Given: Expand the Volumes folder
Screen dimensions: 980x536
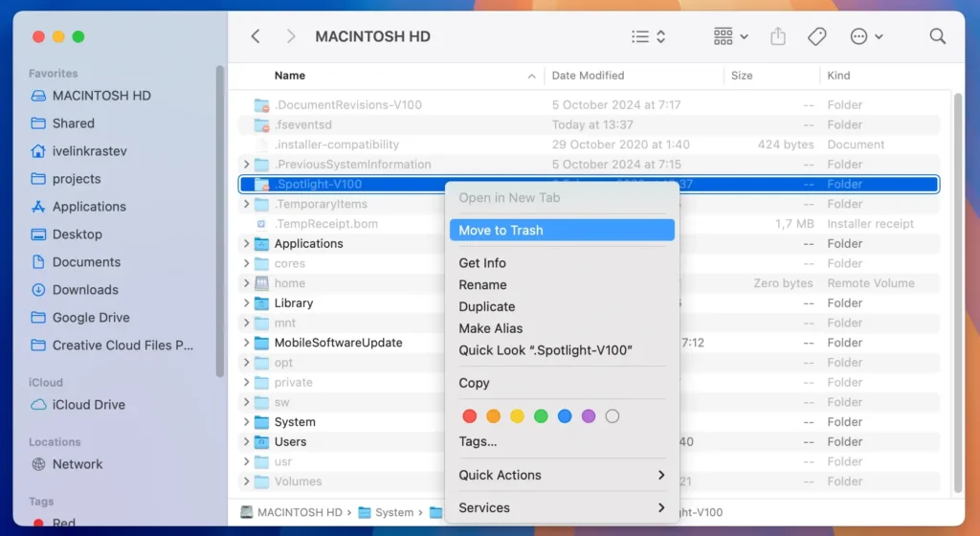Looking at the screenshot, I should coord(246,481).
